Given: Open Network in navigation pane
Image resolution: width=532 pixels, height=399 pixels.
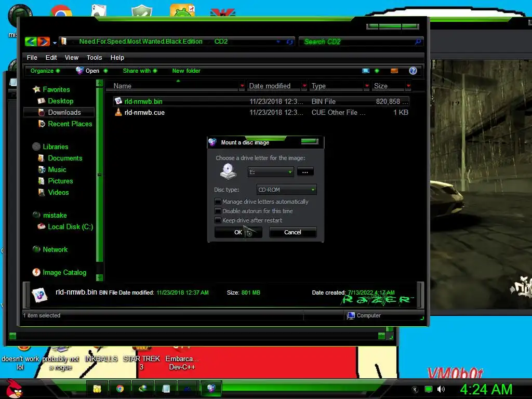Looking at the screenshot, I should point(55,249).
